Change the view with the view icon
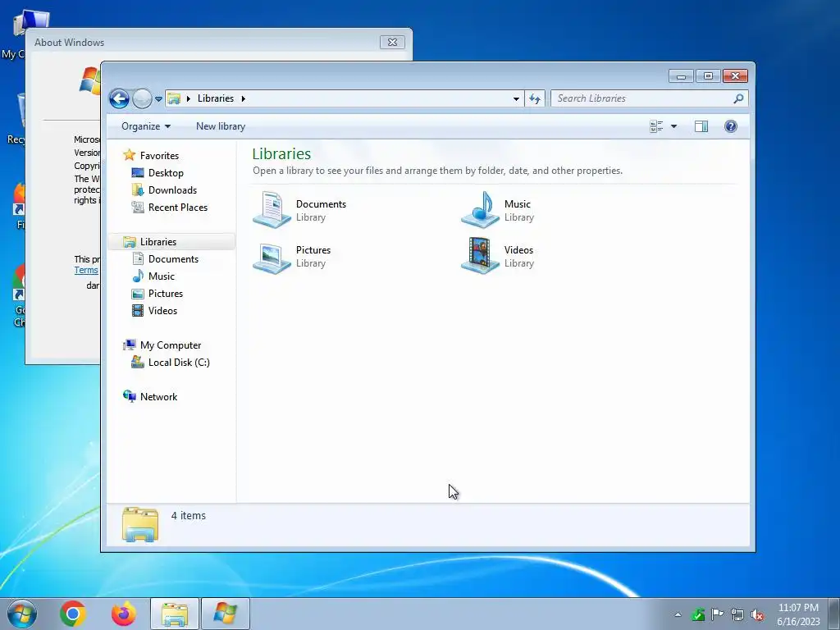 point(656,126)
